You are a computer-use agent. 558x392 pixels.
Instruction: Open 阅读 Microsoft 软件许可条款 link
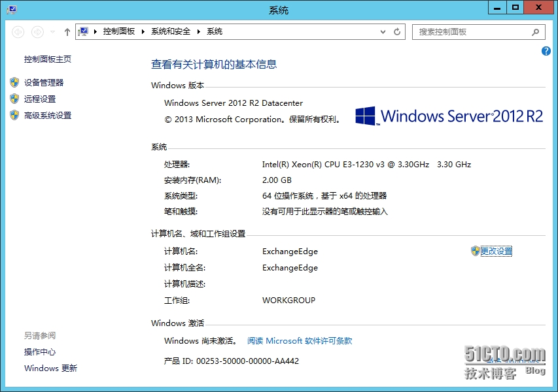point(300,341)
